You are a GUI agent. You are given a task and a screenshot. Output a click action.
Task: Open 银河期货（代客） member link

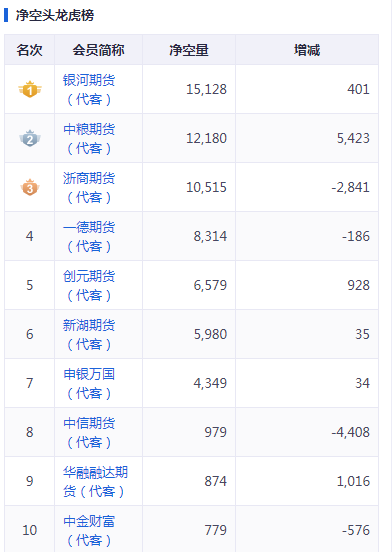89,89
